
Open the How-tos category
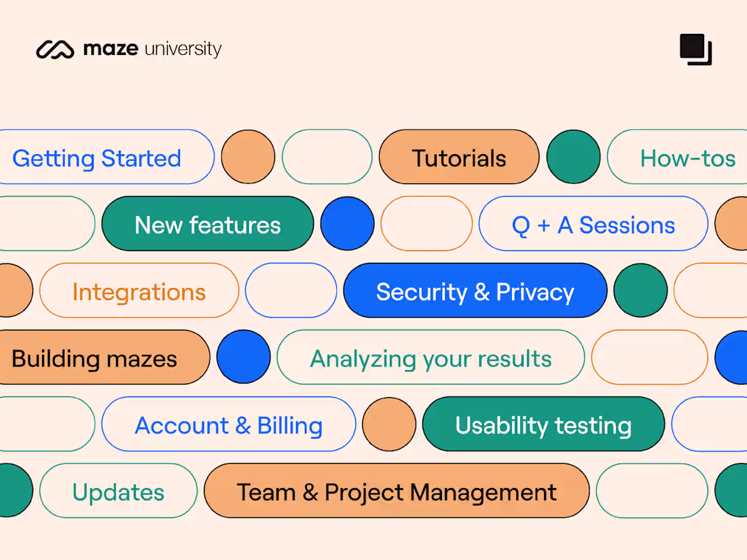tap(687, 158)
